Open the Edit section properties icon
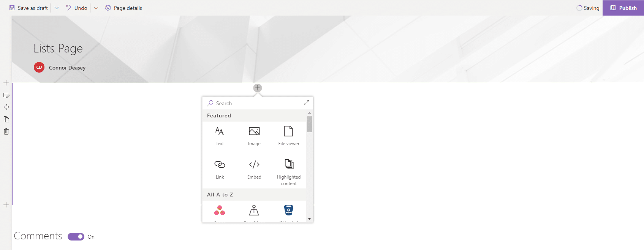 (6, 95)
